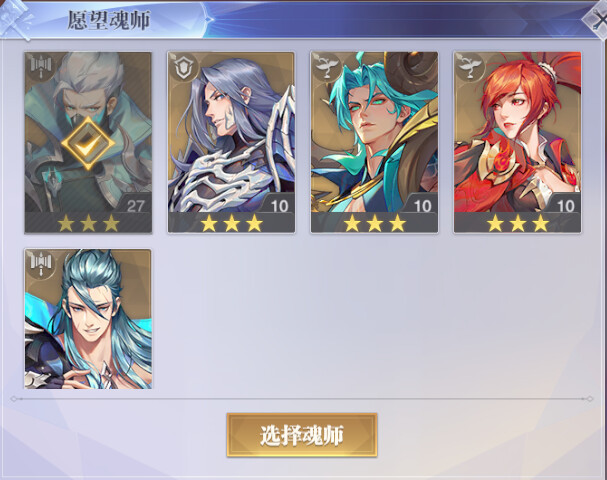This screenshot has height=480, width=607.
Task: Select the blue long-haired hero in second row
Action: [x=88, y=319]
